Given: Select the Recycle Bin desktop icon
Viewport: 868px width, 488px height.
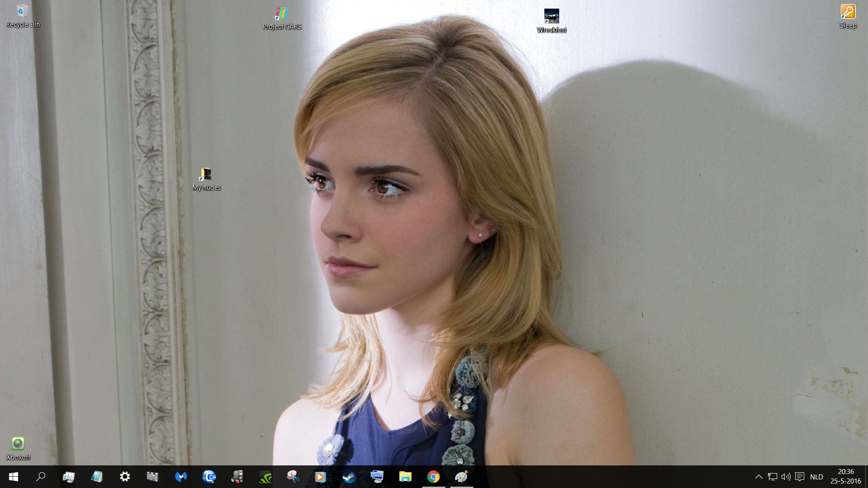Looking at the screenshot, I should pos(23,16).
